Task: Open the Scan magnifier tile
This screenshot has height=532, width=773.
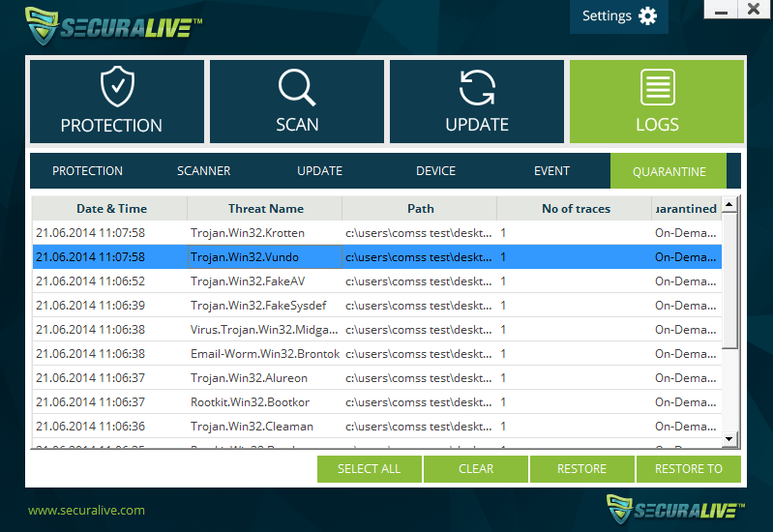Action: (x=297, y=102)
